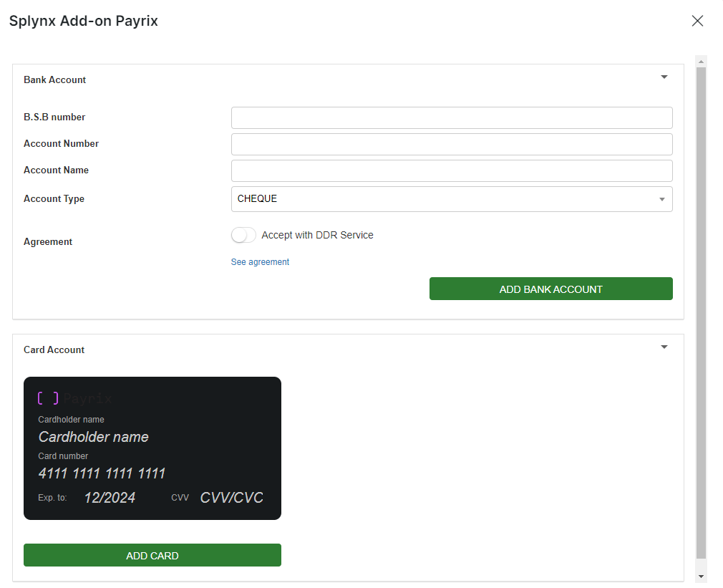This screenshot has width=723, height=588.
Task: Open the Account Type dropdown
Action: pyautogui.click(x=452, y=199)
